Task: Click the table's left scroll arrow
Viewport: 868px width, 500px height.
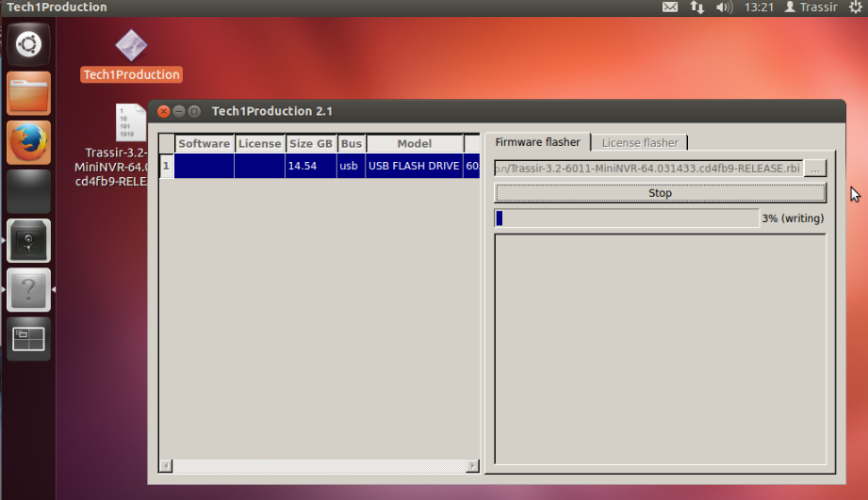Action: pyautogui.click(x=166, y=466)
